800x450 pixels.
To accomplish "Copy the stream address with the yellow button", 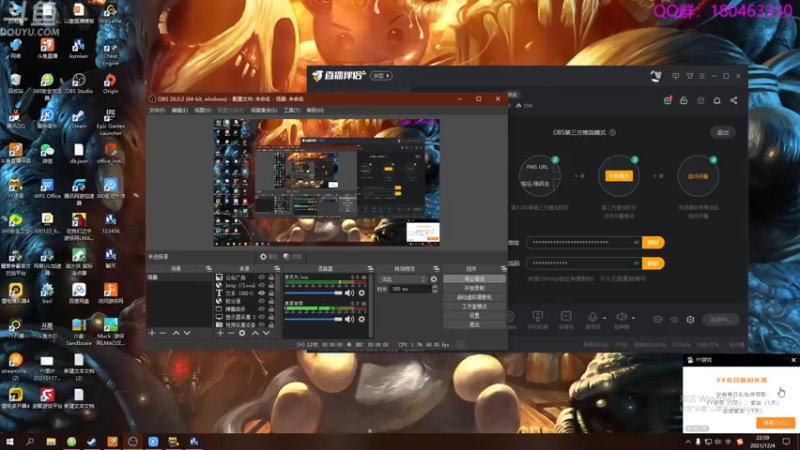I will click(653, 242).
